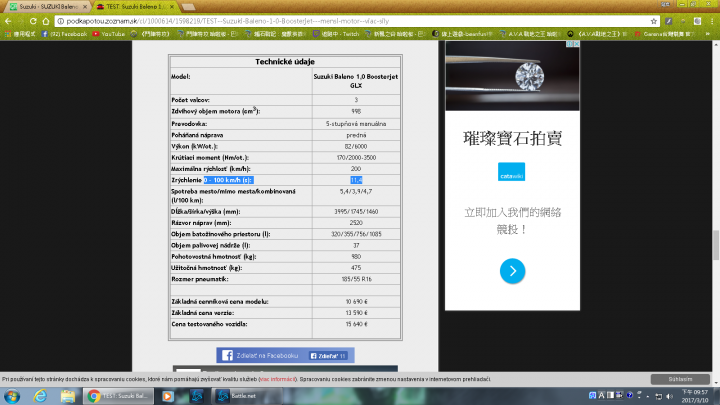Image resolution: width=720 pixels, height=405 pixels.
Task: Click the input method A tray icon
Action: pos(601,395)
